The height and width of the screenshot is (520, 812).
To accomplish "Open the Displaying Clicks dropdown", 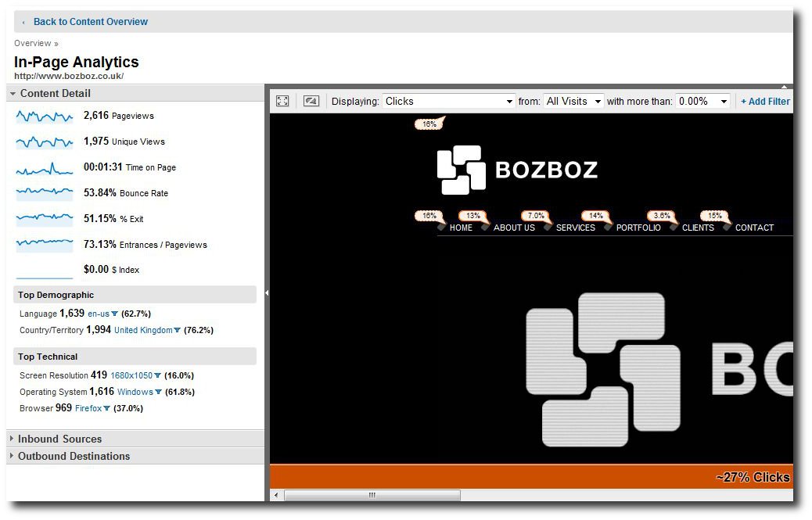I will pyautogui.click(x=448, y=101).
